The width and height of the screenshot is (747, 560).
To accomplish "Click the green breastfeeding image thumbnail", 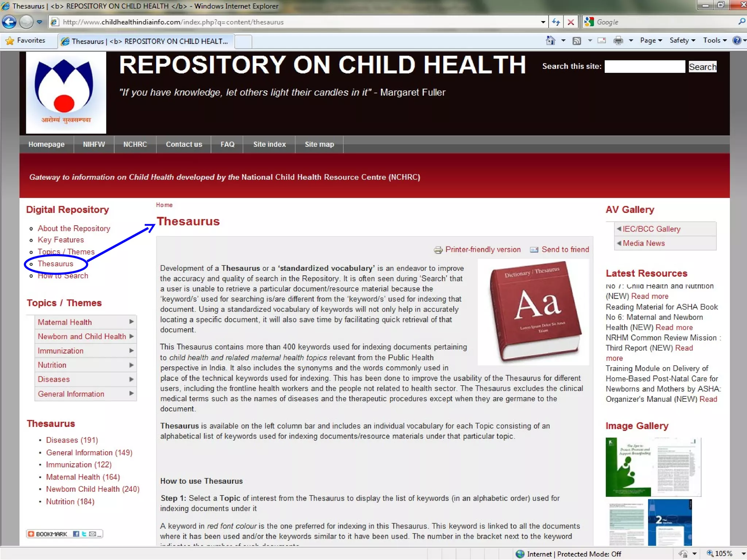I will click(628, 467).
